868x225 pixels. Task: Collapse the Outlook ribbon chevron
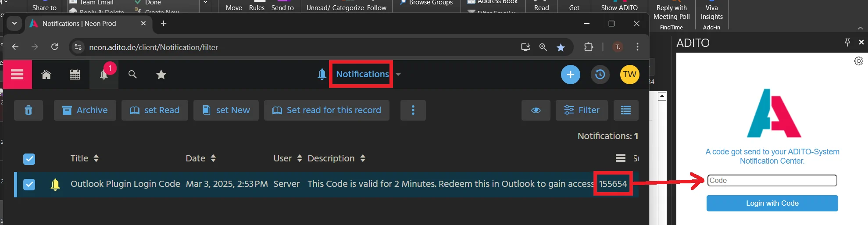tap(860, 28)
